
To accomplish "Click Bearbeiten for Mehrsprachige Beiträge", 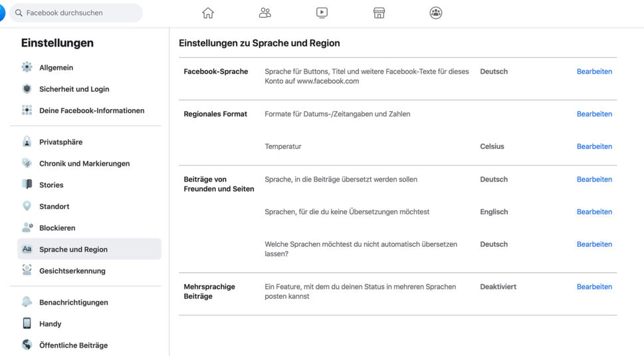I will (594, 287).
